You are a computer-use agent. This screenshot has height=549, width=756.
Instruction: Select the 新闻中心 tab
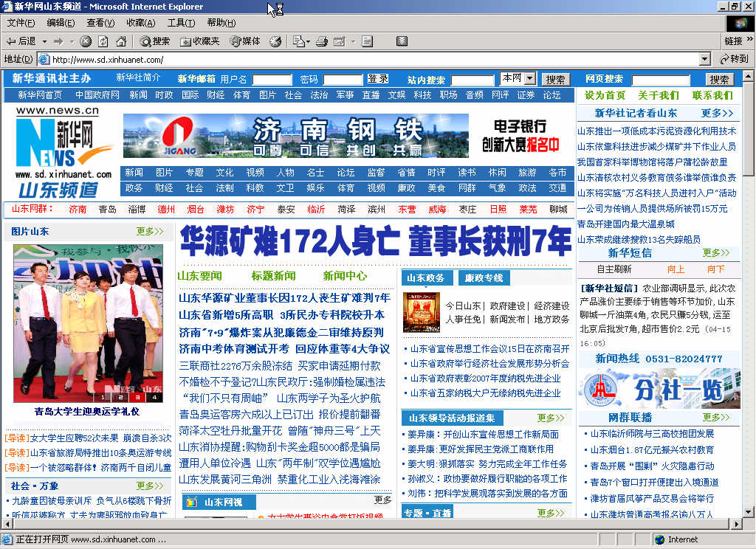[345, 276]
